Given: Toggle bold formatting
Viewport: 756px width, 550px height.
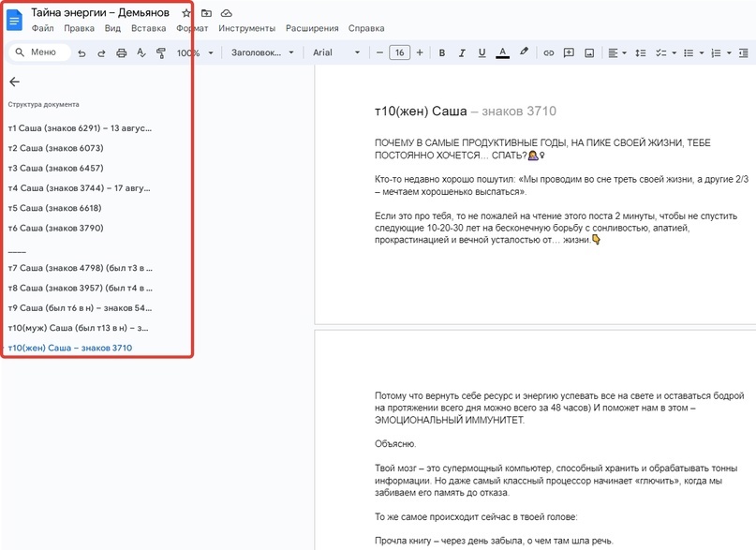Looking at the screenshot, I should [441, 53].
